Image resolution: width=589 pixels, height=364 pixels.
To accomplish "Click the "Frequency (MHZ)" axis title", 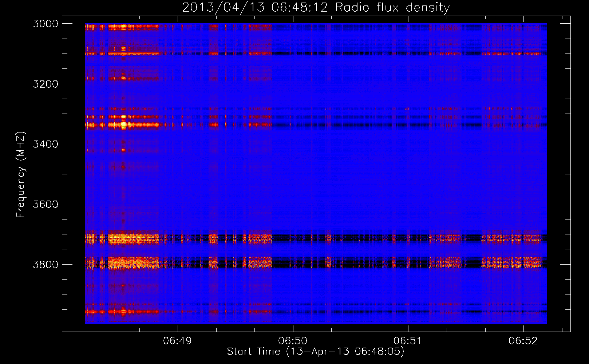I will (21, 175).
